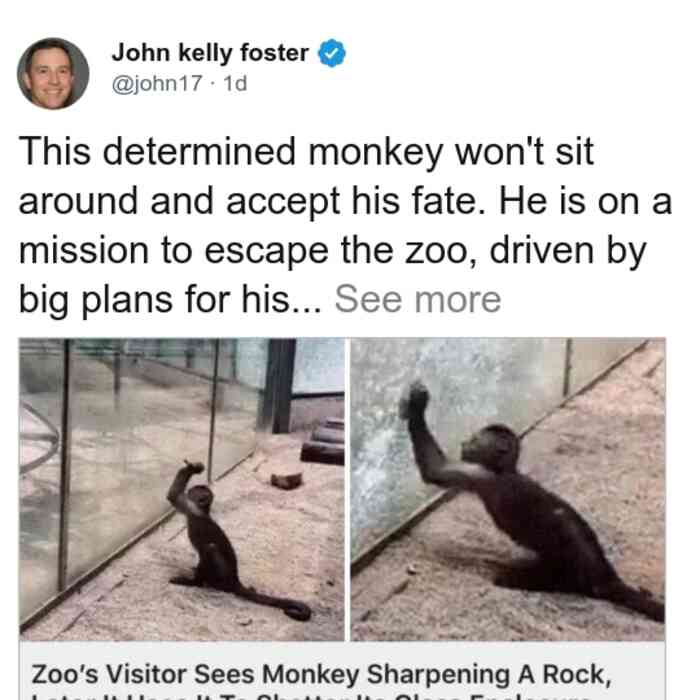Click the phrase 'big plans for his...'
The height and width of the screenshot is (700, 700).
tap(170, 299)
